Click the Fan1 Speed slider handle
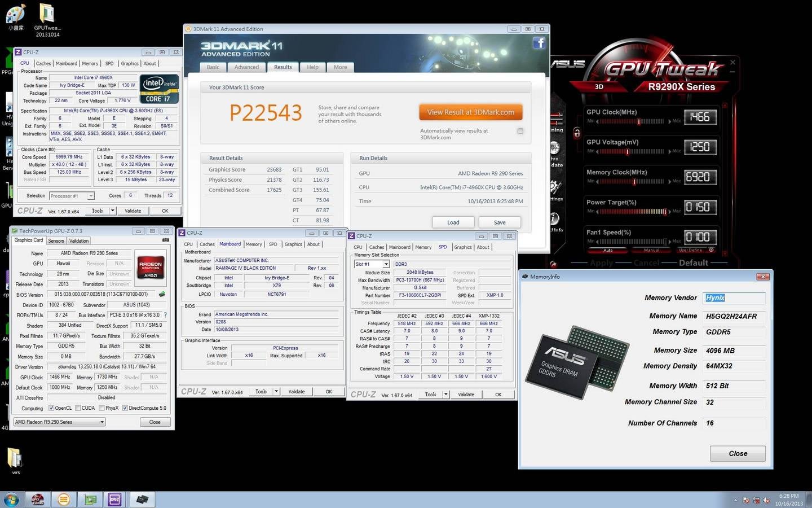Viewport: 812px width, 508px height. (665, 242)
